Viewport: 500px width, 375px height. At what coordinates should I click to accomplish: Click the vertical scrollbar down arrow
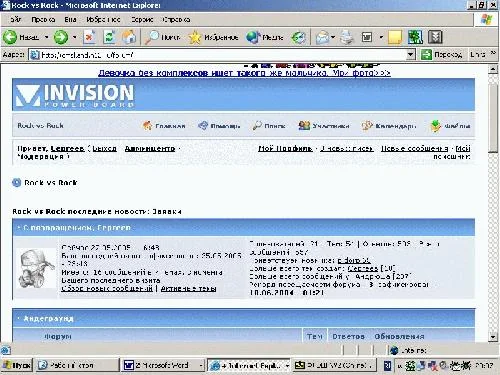(x=493, y=337)
